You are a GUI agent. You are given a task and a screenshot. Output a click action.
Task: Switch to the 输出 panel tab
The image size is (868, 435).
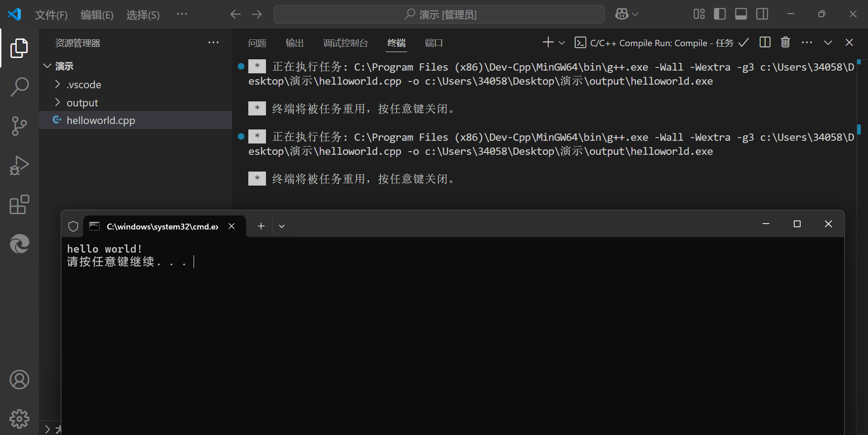[x=294, y=43]
